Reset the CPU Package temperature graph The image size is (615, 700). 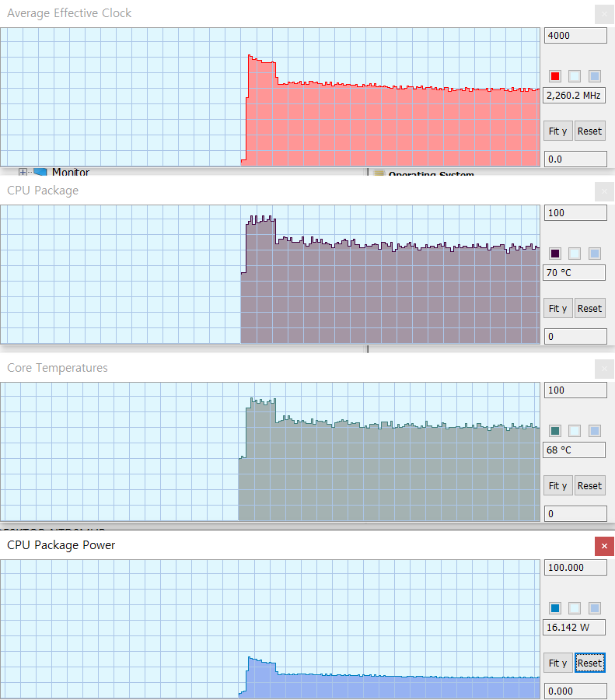[x=589, y=309]
